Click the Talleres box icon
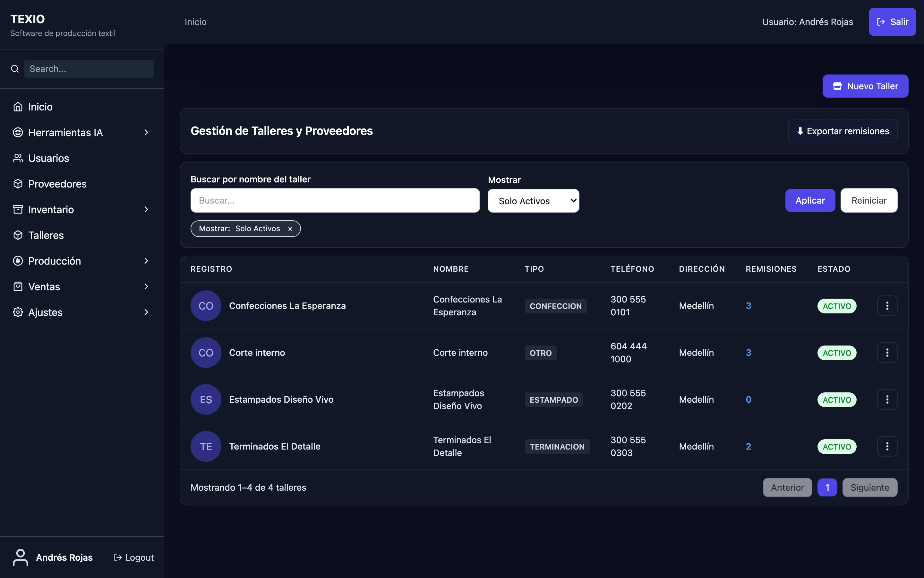Image resolution: width=924 pixels, height=578 pixels. point(18,235)
